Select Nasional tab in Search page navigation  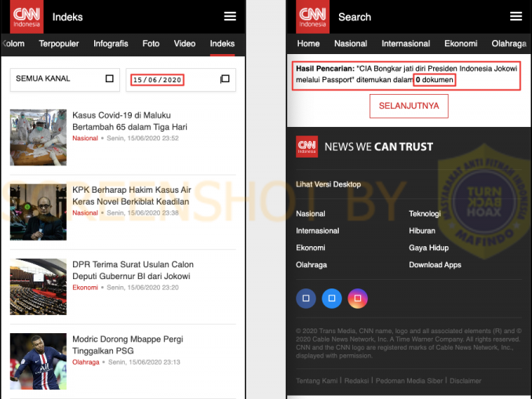[351, 44]
